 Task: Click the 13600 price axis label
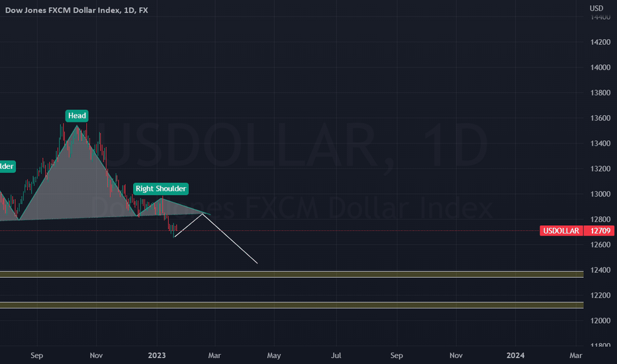(x=600, y=118)
